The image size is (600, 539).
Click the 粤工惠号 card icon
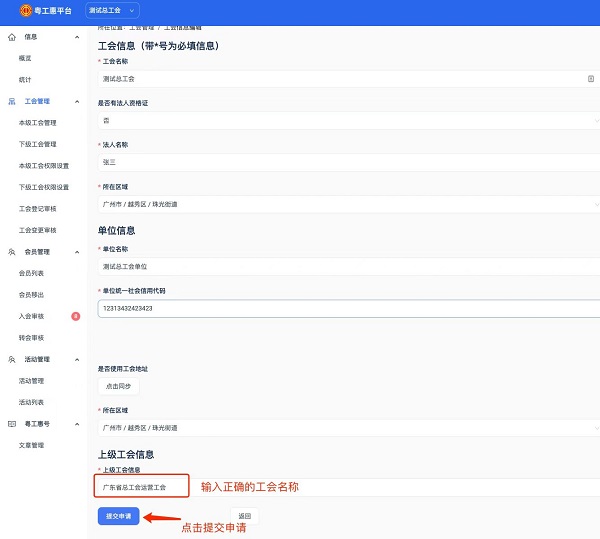[x=12, y=424]
